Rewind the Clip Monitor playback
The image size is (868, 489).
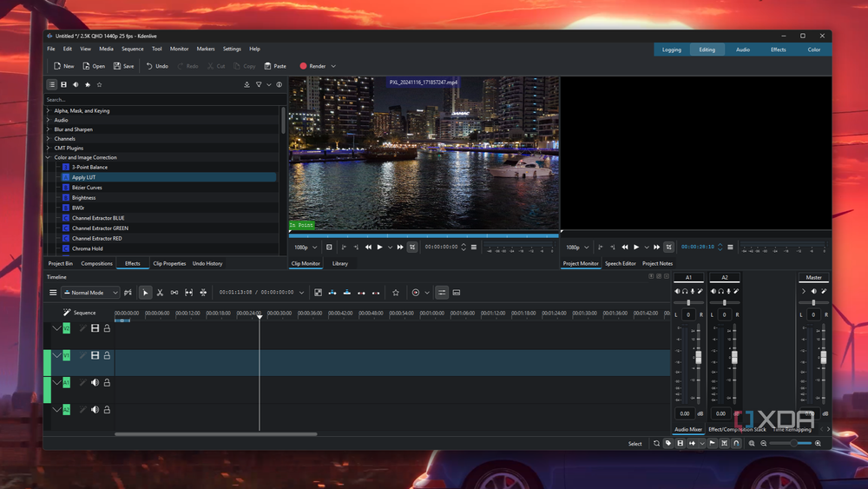368,247
